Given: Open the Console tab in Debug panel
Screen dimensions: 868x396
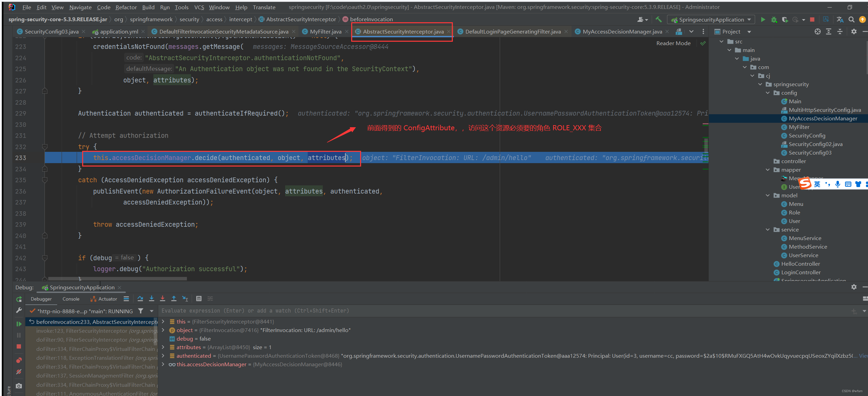Looking at the screenshot, I should point(71,299).
